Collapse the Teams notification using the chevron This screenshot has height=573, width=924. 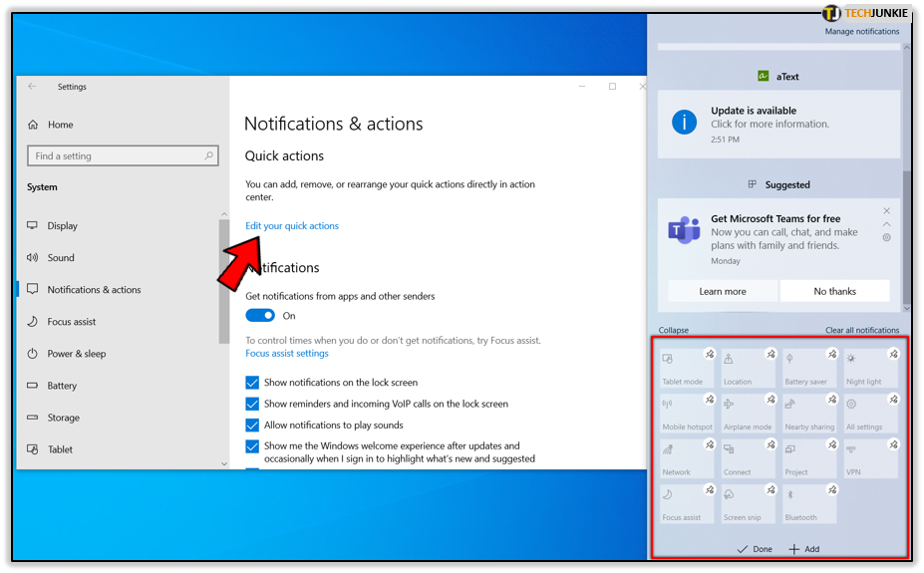point(886,224)
